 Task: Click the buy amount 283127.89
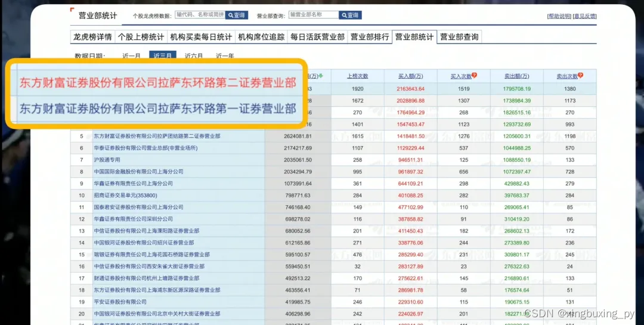point(411,266)
